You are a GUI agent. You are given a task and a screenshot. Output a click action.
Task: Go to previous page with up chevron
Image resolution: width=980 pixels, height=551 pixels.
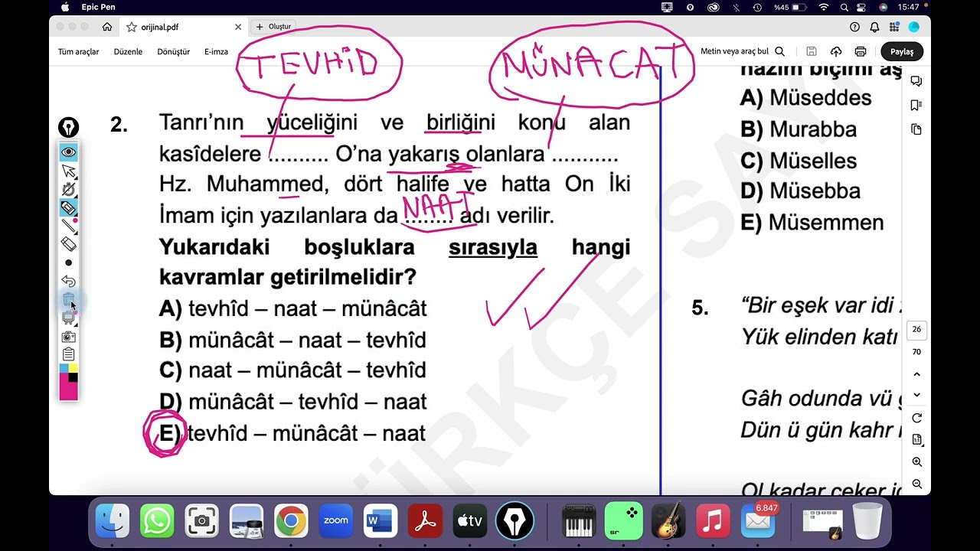point(917,374)
